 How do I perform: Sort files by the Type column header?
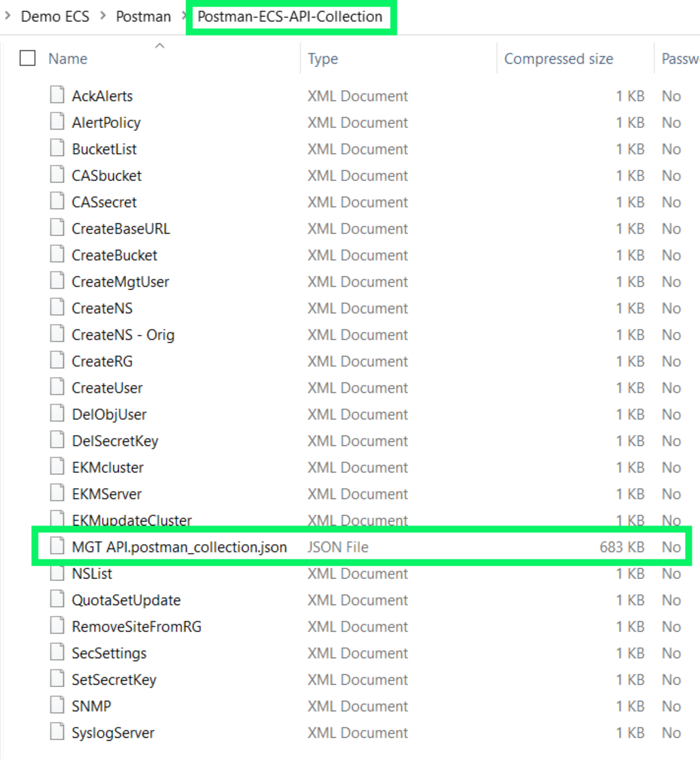tap(323, 59)
